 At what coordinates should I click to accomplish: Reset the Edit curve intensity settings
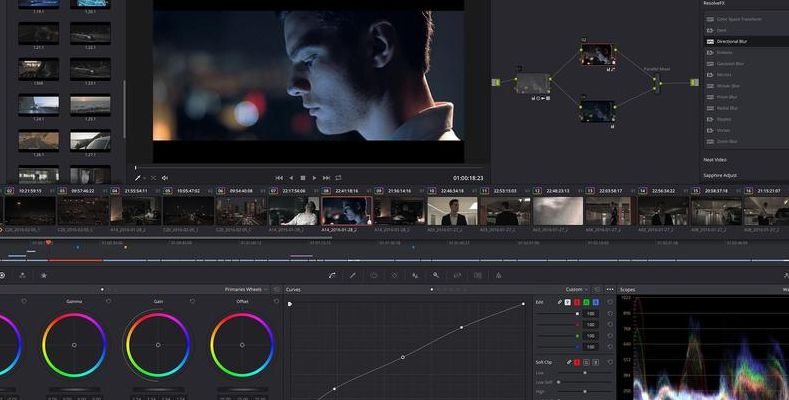(x=610, y=302)
